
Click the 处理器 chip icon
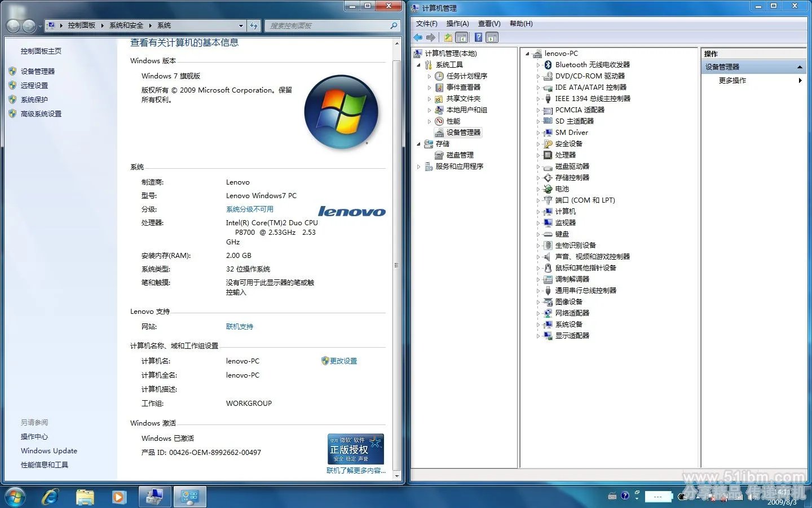pos(548,155)
